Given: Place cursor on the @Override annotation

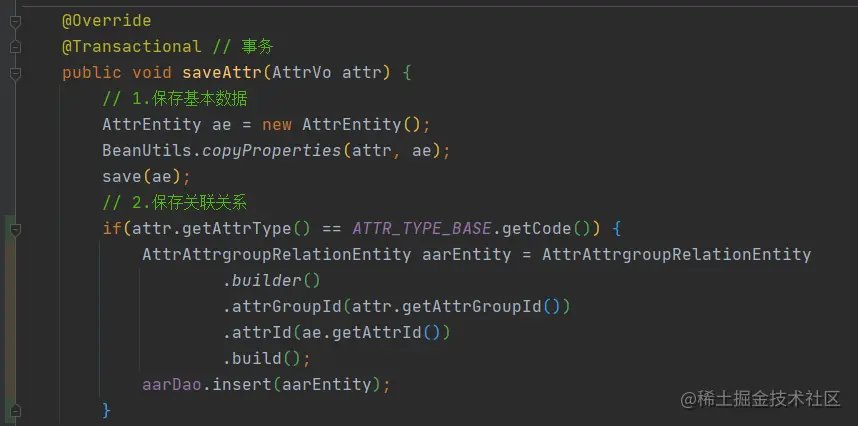Looking at the screenshot, I should point(107,21).
